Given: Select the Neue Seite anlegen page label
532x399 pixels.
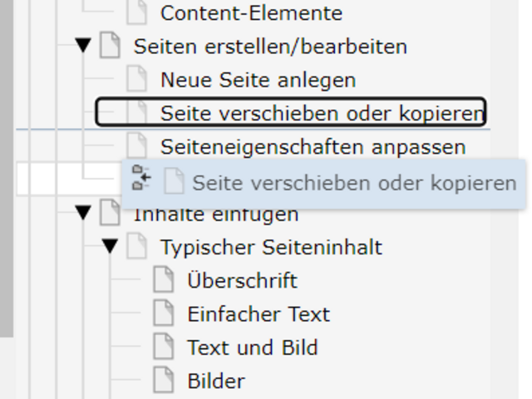Looking at the screenshot, I should [258, 80].
